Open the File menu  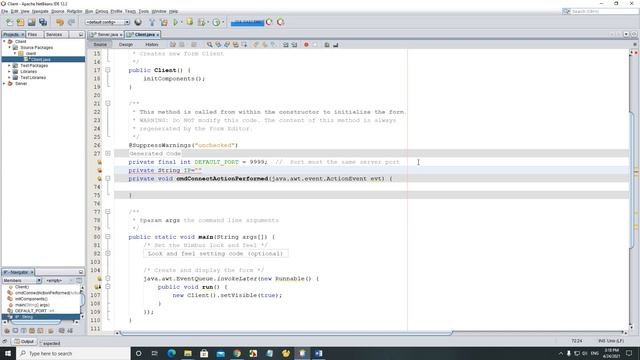pyautogui.click(x=4, y=11)
